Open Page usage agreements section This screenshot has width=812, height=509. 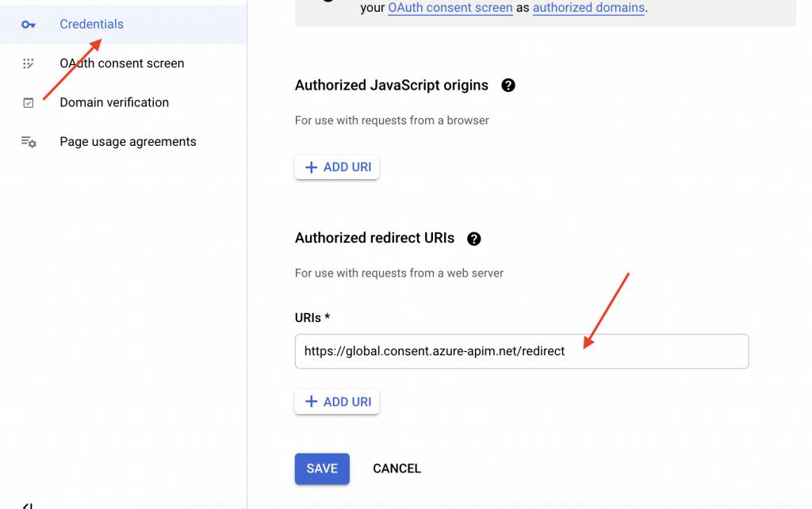click(x=128, y=142)
